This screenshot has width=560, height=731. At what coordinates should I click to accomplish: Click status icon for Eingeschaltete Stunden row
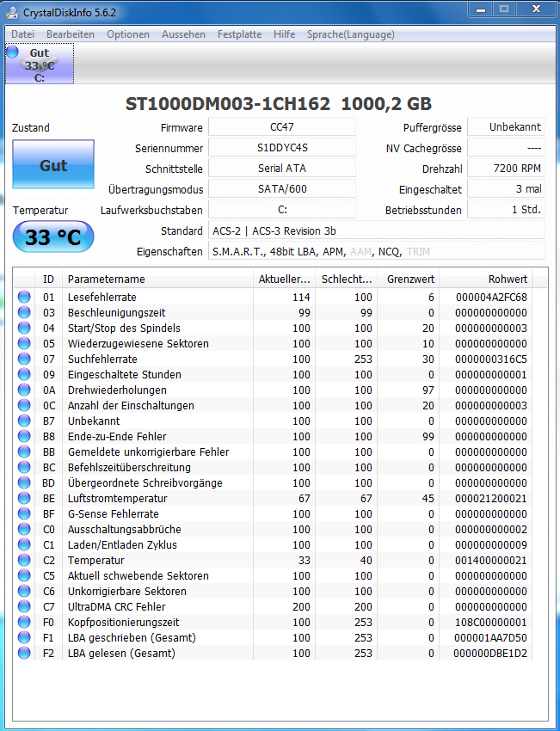click(24, 374)
